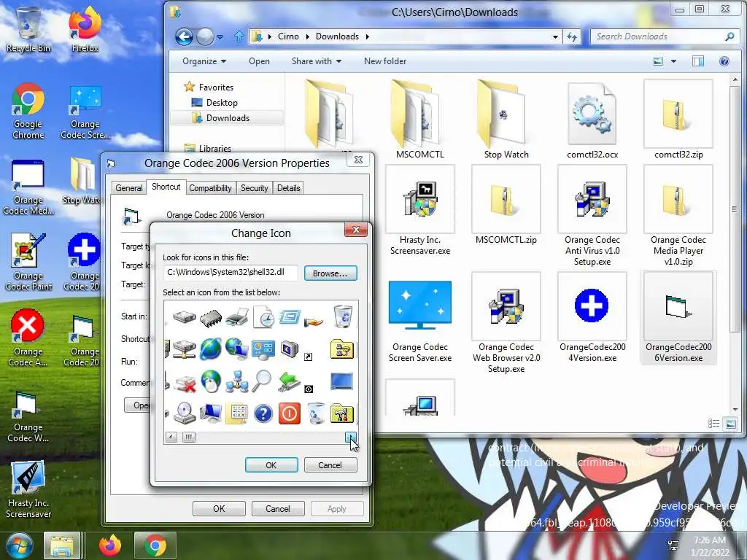The height and width of the screenshot is (560, 747).
Task: Click the icon list horizontal scroll thumb
Action: [x=189, y=437]
